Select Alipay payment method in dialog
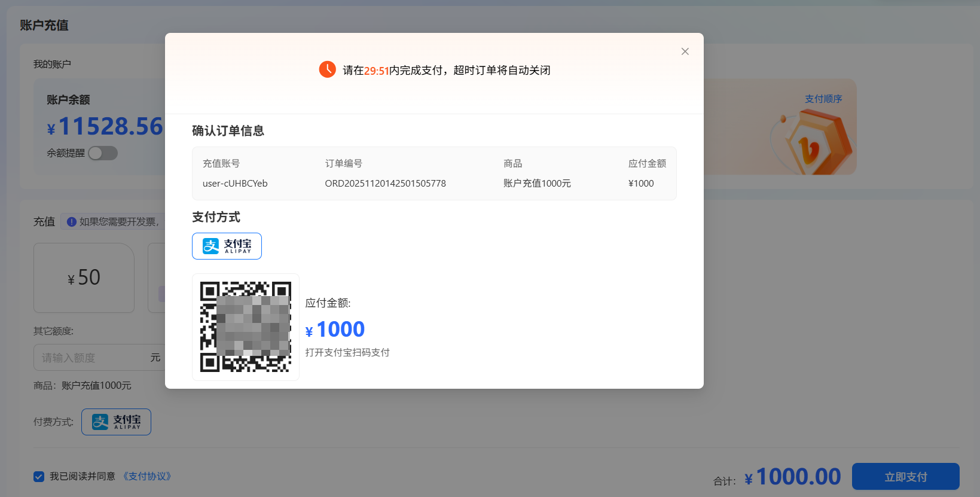 [x=227, y=246]
